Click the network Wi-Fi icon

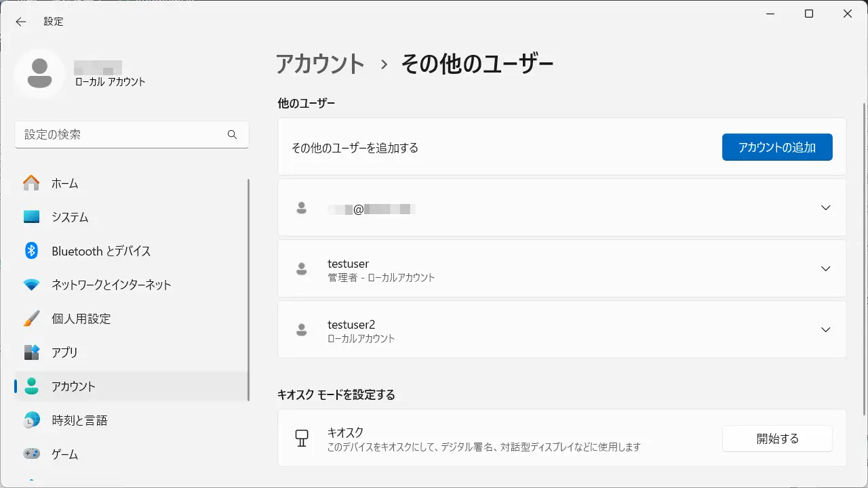[31, 285]
